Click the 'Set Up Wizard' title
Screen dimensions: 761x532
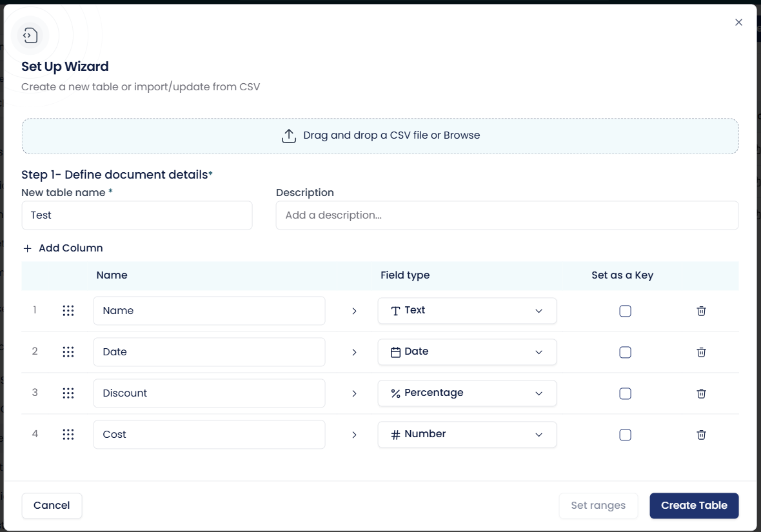(65, 66)
